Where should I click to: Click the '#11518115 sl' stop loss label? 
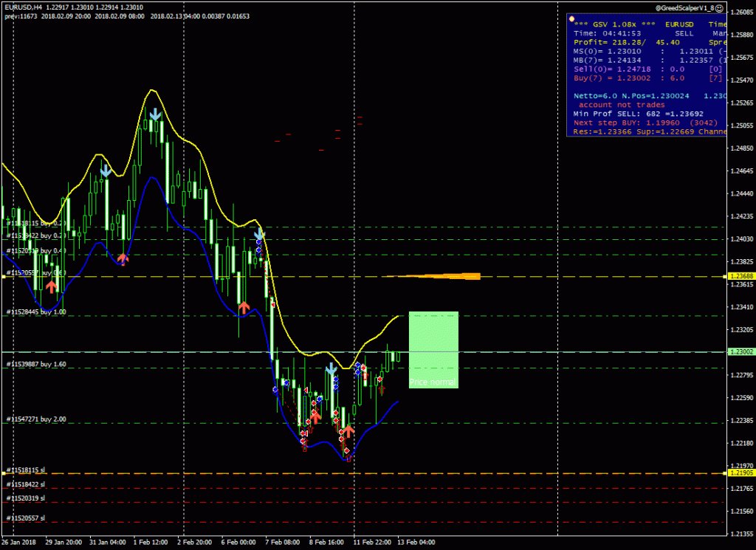(26, 470)
